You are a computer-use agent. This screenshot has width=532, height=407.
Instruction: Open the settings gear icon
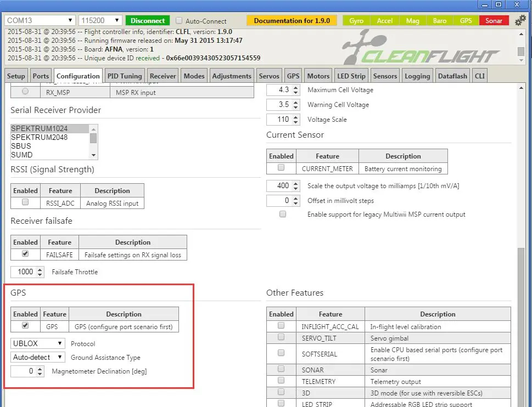[520, 21]
